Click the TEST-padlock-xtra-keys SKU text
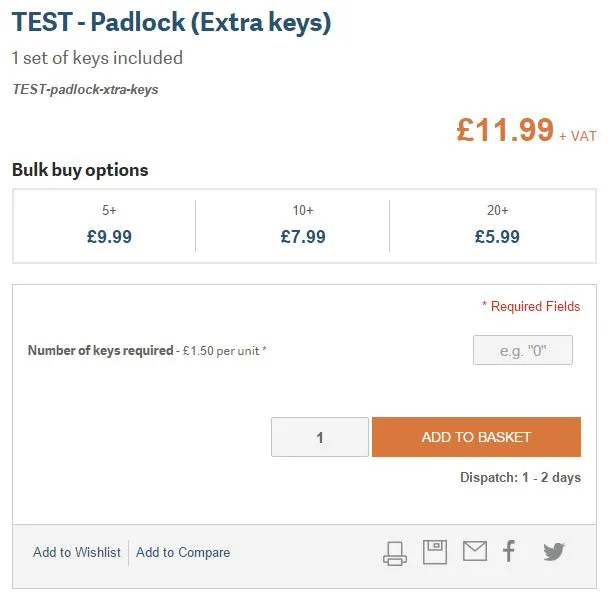The image size is (613, 607). [x=85, y=89]
